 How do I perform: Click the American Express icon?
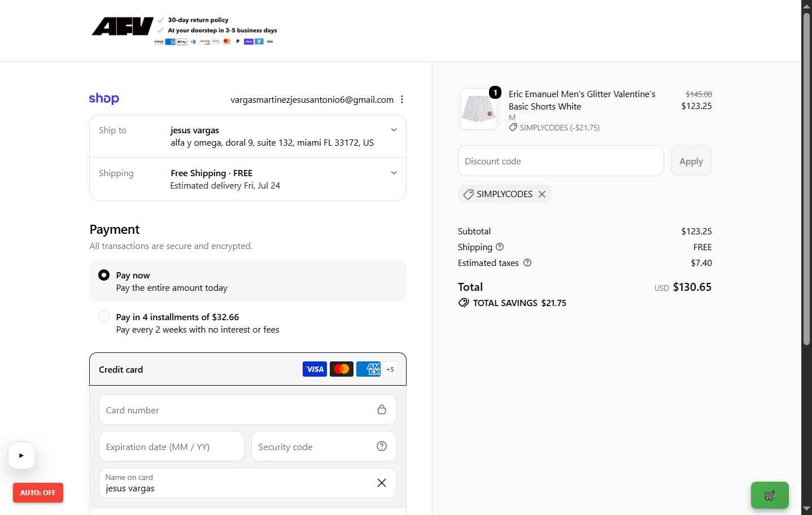click(369, 369)
